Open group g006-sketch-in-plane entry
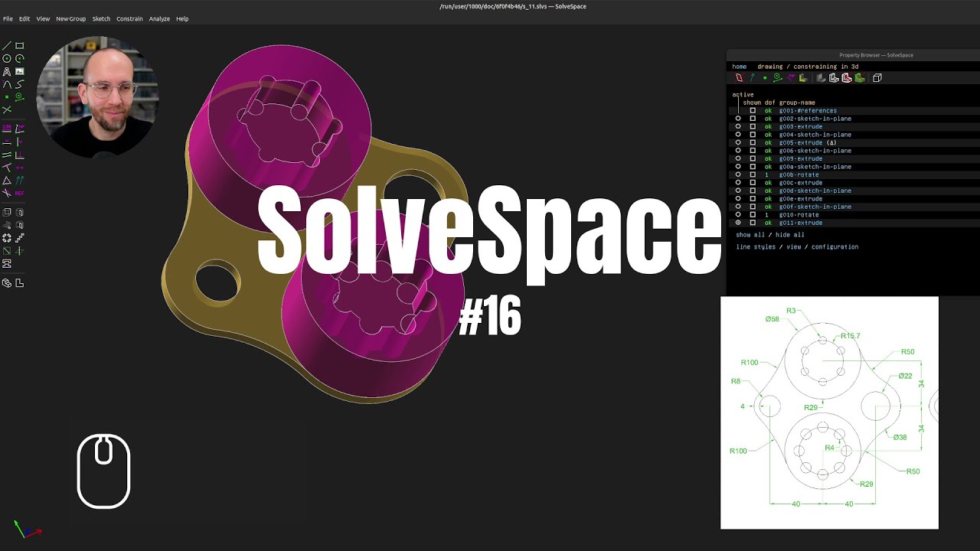Screen dimensions: 980x551 (815, 151)
